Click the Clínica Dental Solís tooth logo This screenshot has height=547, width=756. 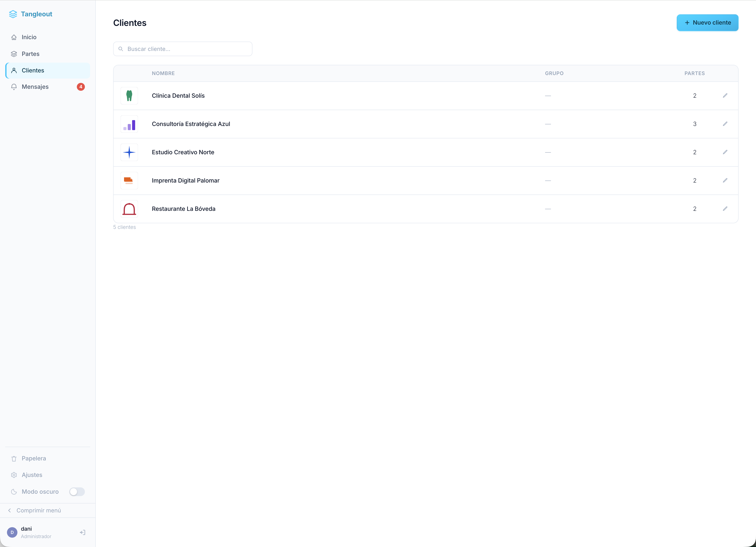(x=129, y=96)
